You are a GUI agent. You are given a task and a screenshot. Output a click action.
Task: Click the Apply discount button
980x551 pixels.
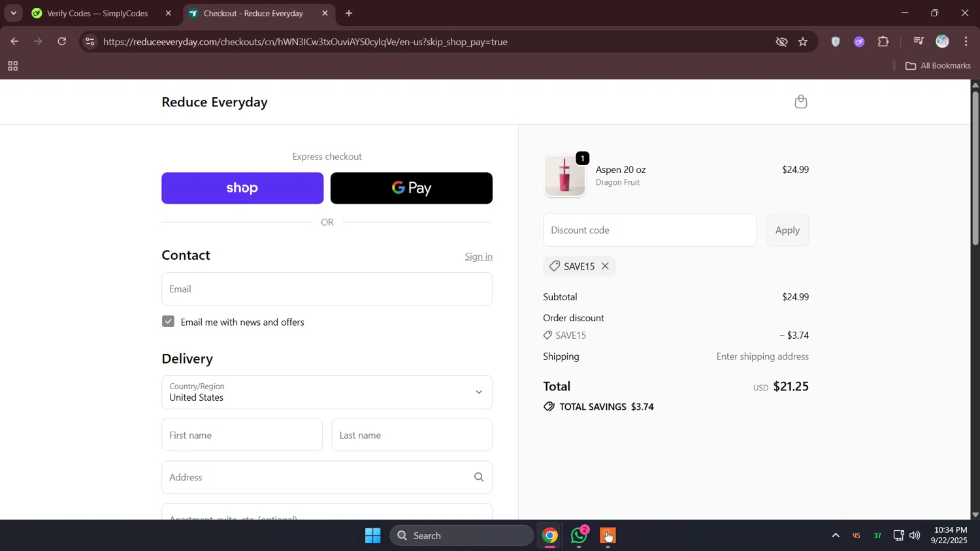tap(787, 230)
